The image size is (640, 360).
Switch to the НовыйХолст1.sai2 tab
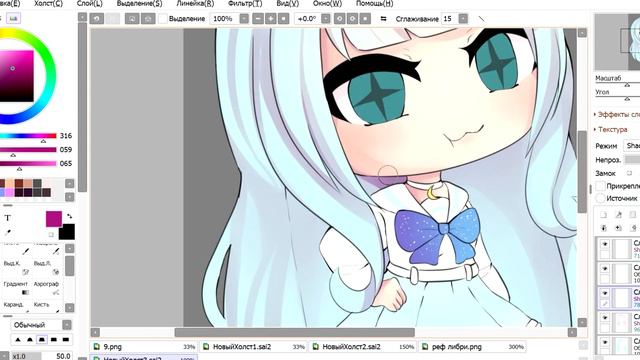click(253, 347)
